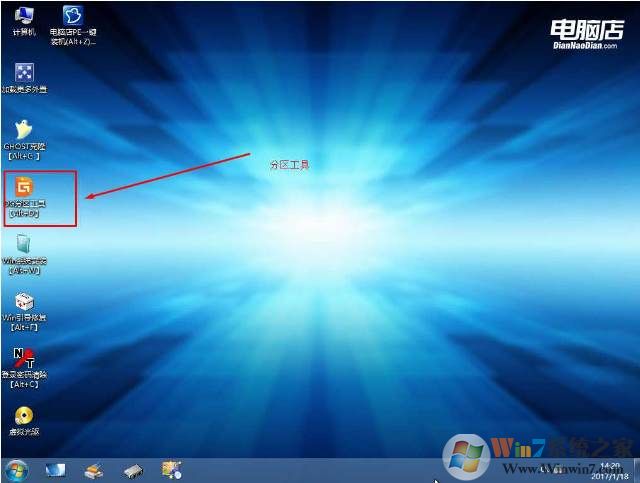Click the show desktop monitor icon in taskbar
640x483 pixels.
coord(55,471)
